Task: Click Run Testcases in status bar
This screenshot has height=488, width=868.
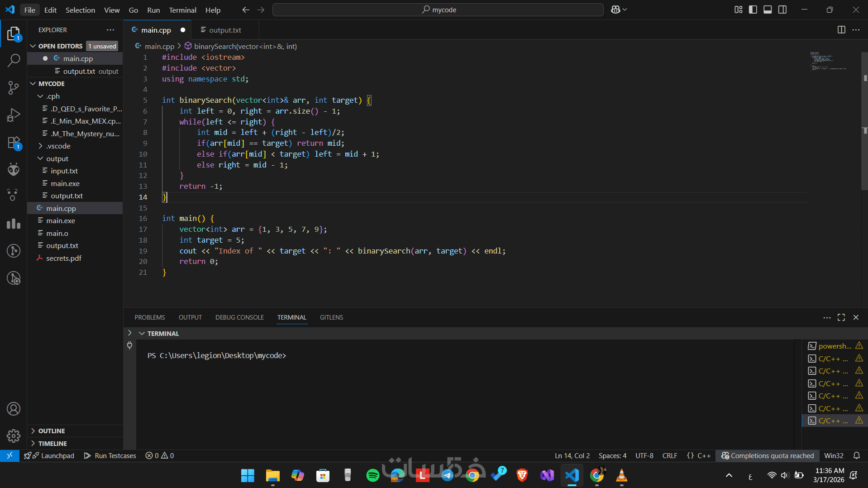Action: pyautogui.click(x=110, y=455)
